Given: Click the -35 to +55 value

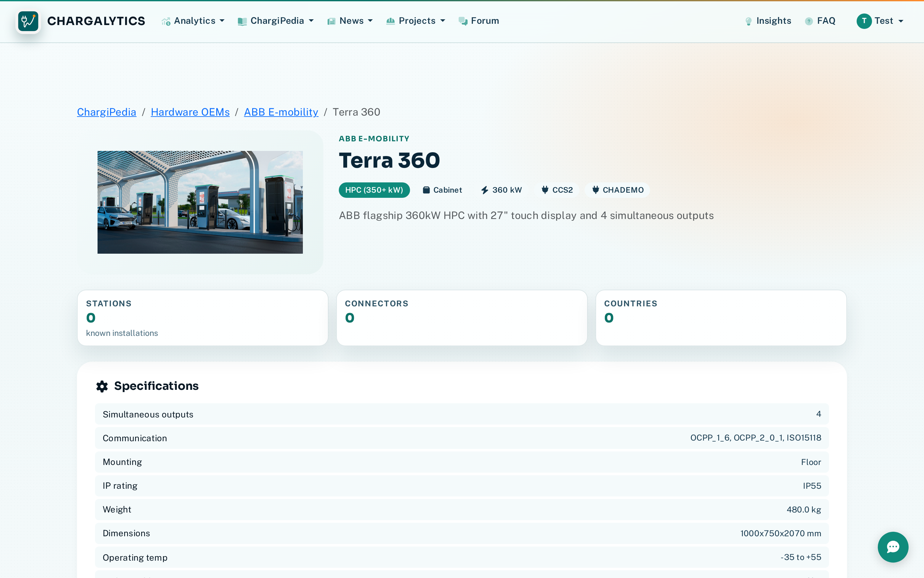Looking at the screenshot, I should pos(801,557).
